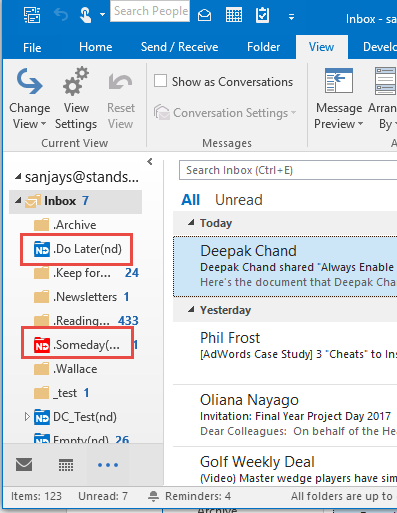Open the Folder ribbon tab
Viewport: 397px width, 513px height.
263,47
